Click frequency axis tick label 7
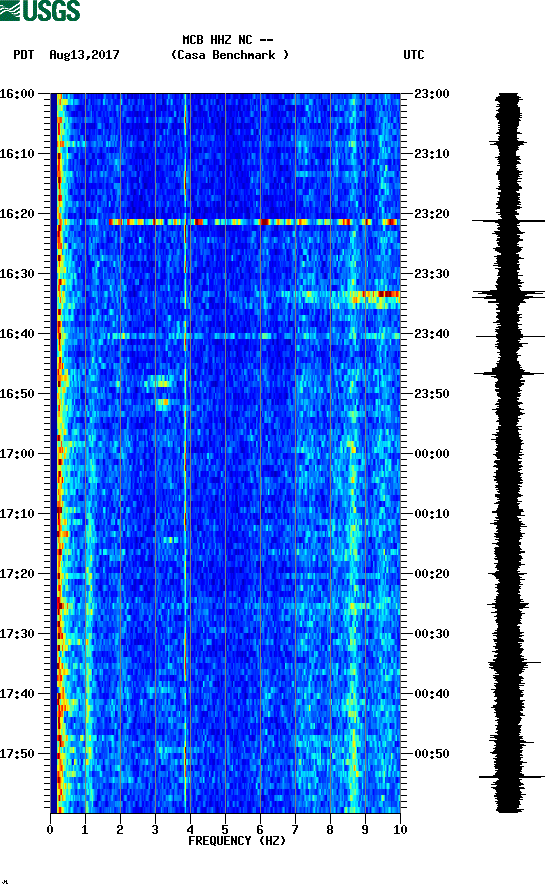 [295, 830]
